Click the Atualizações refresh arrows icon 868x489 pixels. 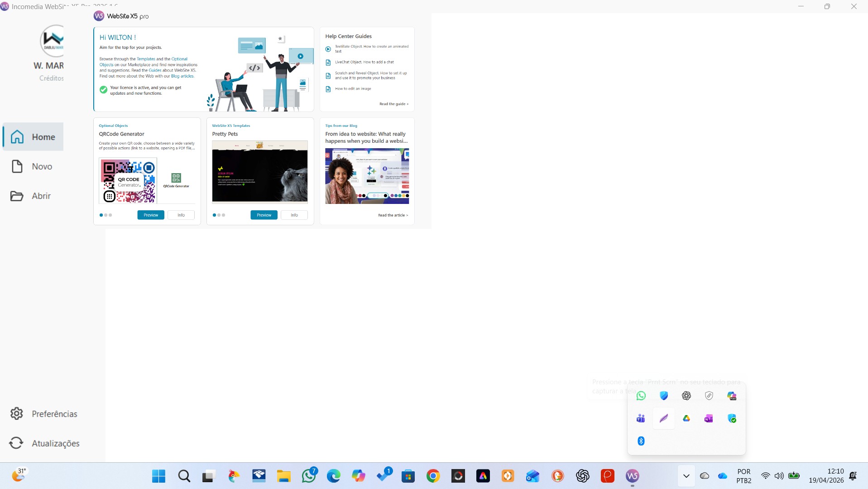click(x=17, y=443)
